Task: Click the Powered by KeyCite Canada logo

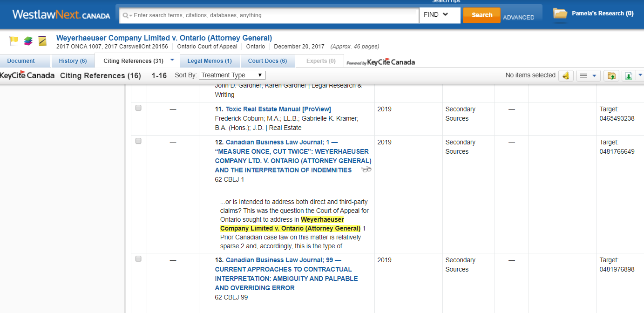Action: pyautogui.click(x=380, y=62)
